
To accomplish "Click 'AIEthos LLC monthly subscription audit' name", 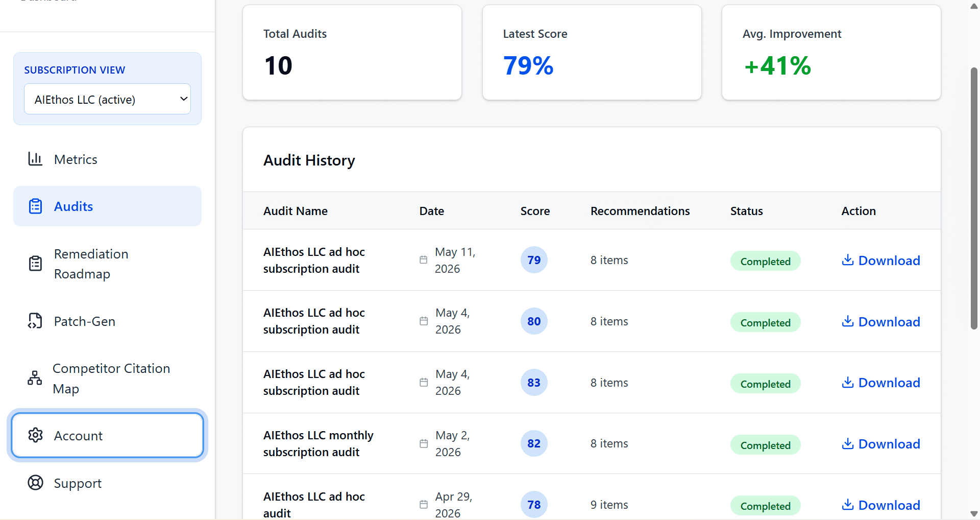I will click(318, 443).
